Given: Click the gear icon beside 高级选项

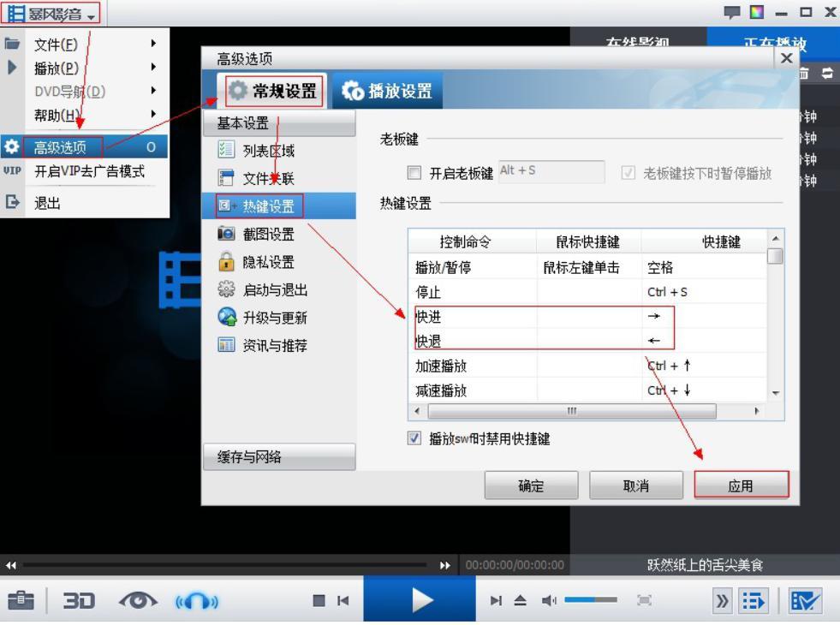Looking at the screenshot, I should 12,146.
